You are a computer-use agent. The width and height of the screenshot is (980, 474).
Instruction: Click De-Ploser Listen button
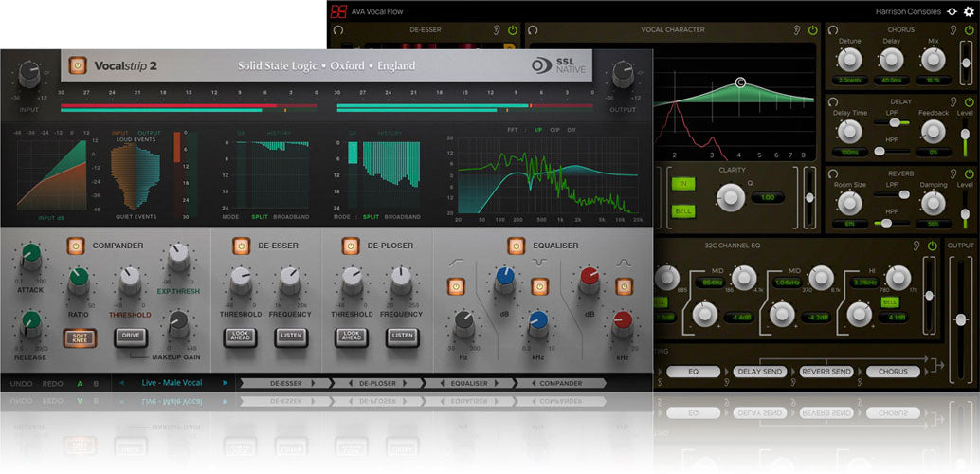tap(402, 337)
